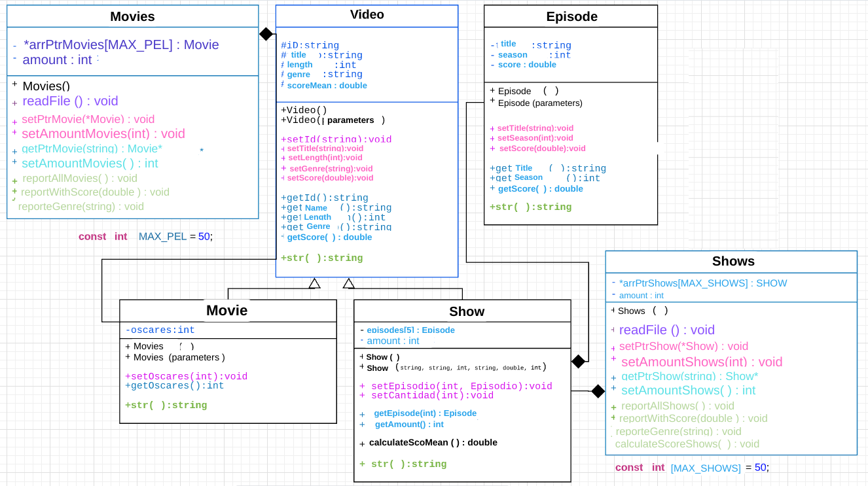Select '+str( ):string' in Episode class
Screen dimensions: 868x486
(530, 207)
